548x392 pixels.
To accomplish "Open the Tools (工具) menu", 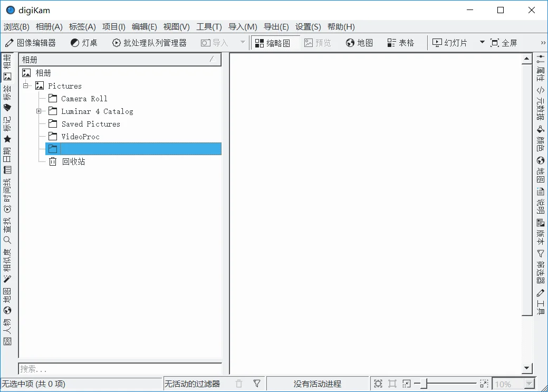I will click(x=208, y=26).
